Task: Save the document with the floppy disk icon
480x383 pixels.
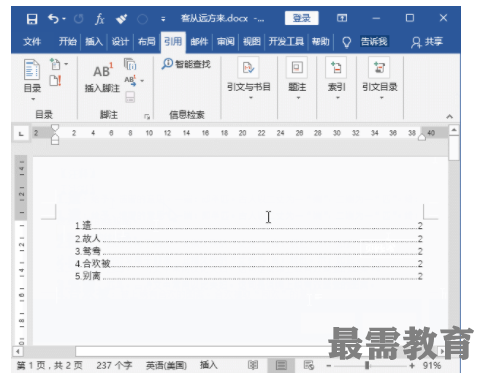Action: tap(32, 19)
